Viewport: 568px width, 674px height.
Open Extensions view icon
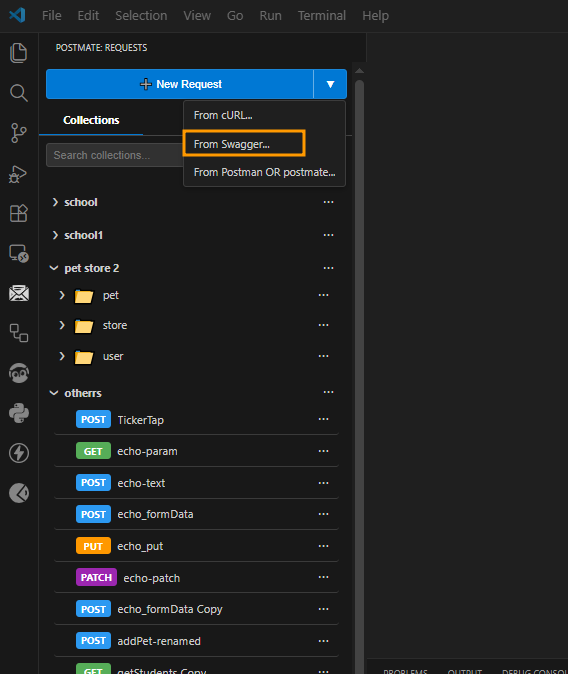18,213
